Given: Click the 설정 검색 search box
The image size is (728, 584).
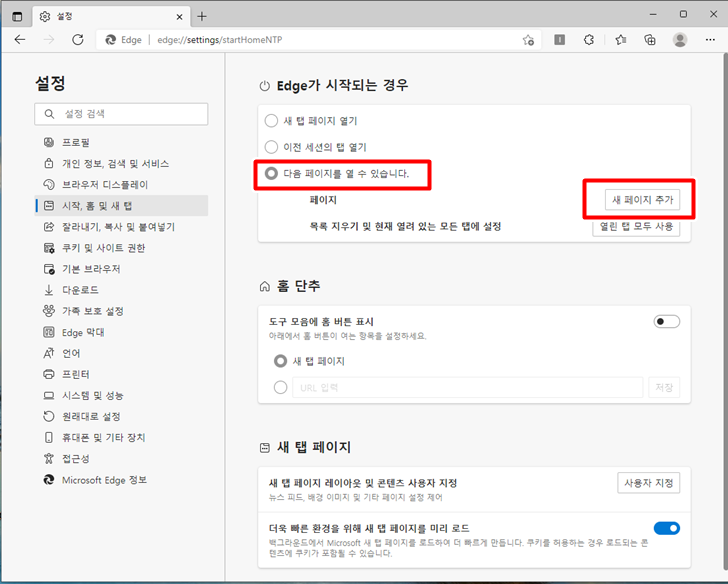Looking at the screenshot, I should tap(121, 114).
